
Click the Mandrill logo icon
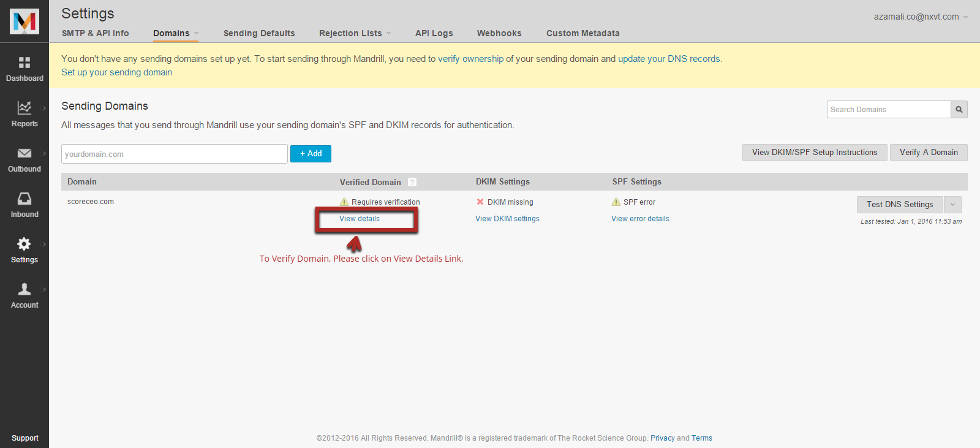pos(24,21)
